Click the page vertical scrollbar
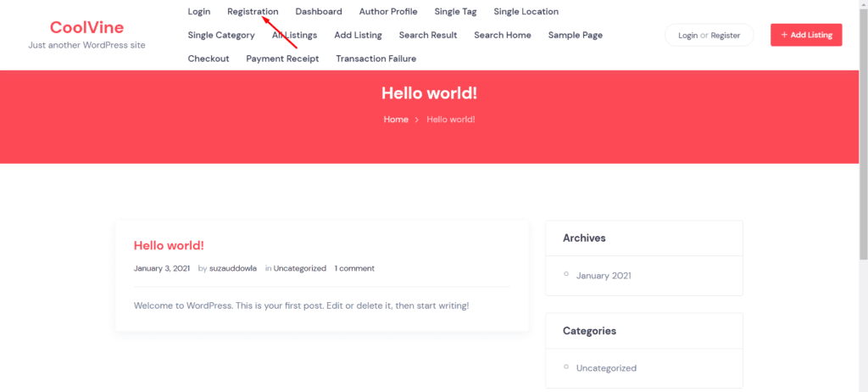Image resolution: width=868 pixels, height=392 pixels. click(x=862, y=127)
